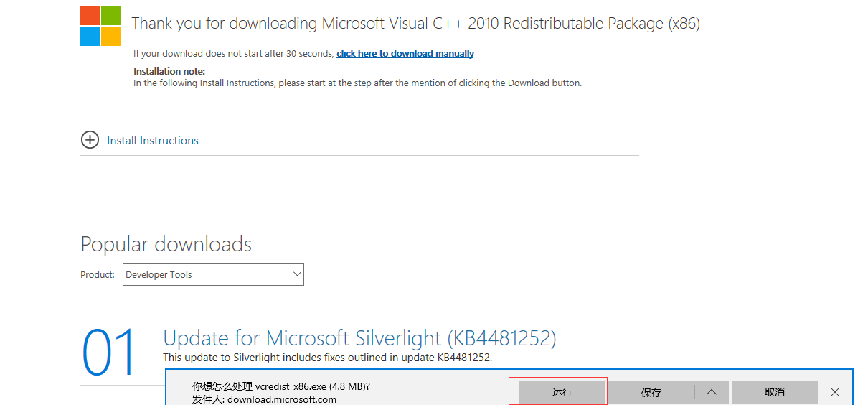
Task: Click the large 01 ranking number
Action: click(109, 352)
